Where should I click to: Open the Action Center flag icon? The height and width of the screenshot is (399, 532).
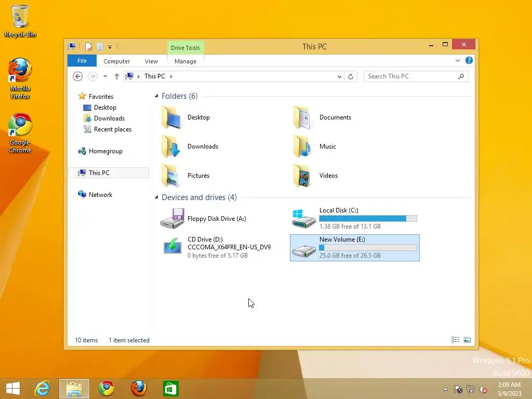(458, 389)
